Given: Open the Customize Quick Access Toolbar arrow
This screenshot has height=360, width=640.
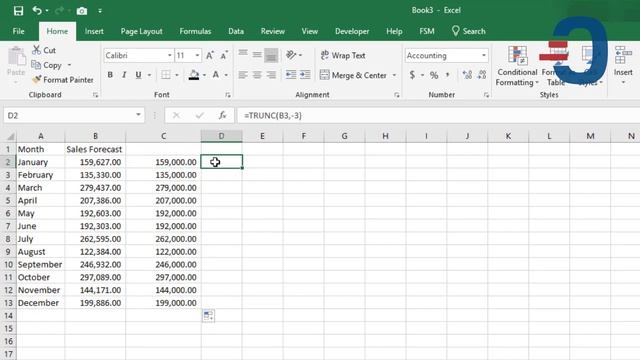Looking at the screenshot, I should click(x=100, y=11).
